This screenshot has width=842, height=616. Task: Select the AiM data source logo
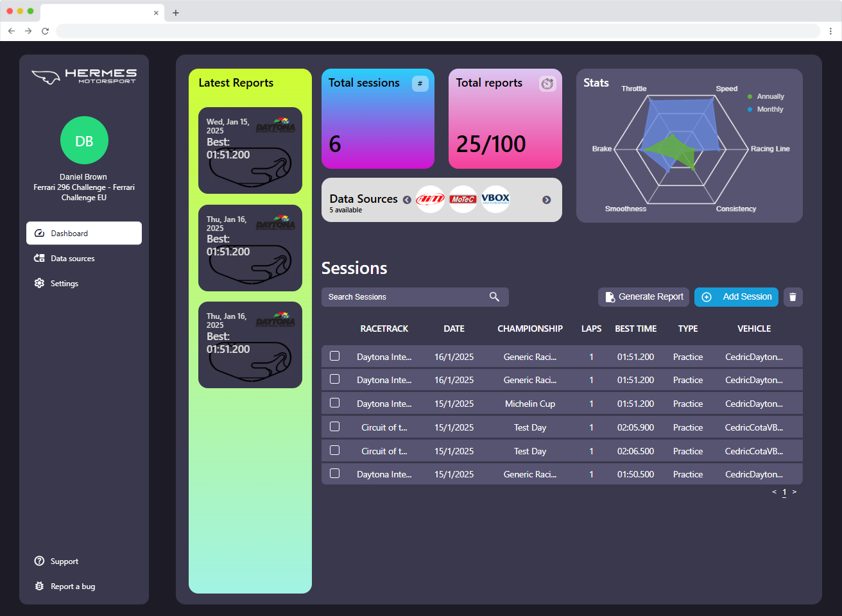tap(430, 200)
